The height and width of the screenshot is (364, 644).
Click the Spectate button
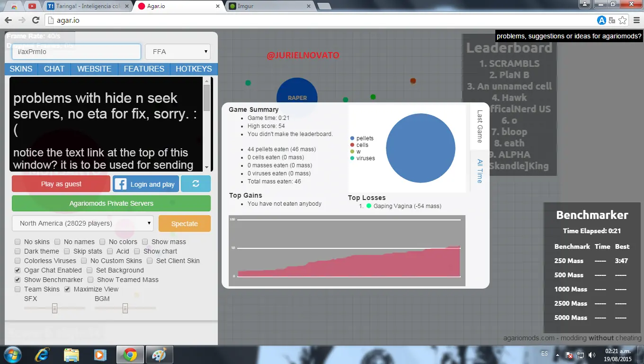click(185, 224)
